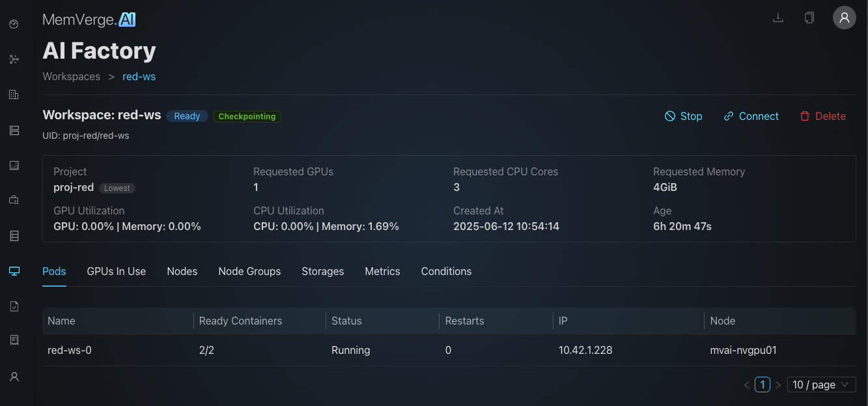This screenshot has height=406, width=868.
Task: Switch to the GPUs In Use tab
Action: (116, 271)
